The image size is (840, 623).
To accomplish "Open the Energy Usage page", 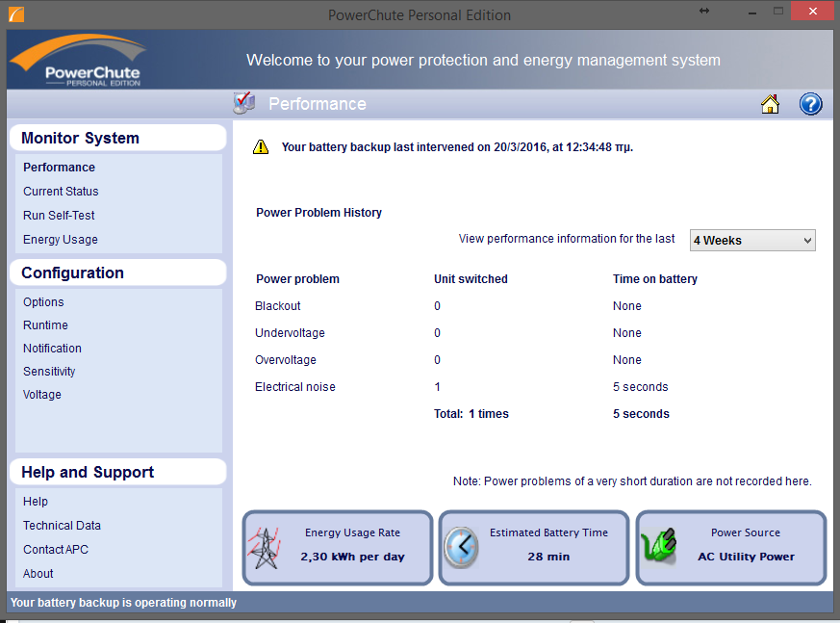I will pos(61,240).
